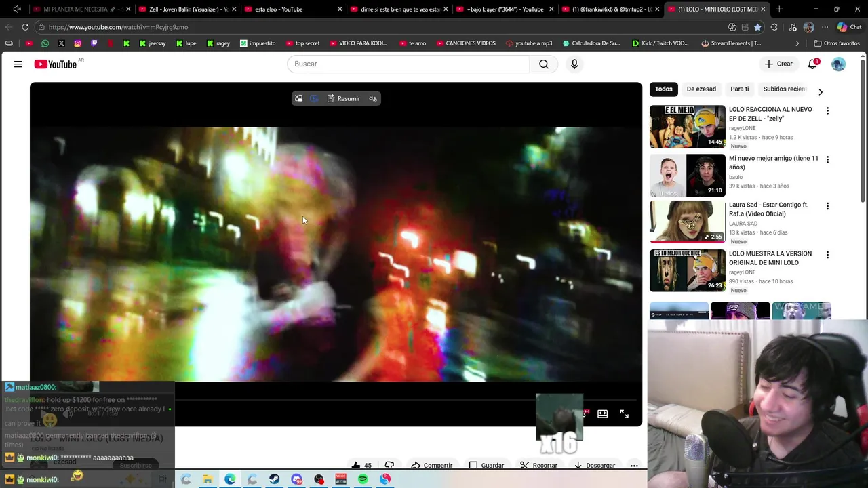The height and width of the screenshot is (488, 868).
Task: Toggle theater mode on the player
Action: click(602, 414)
